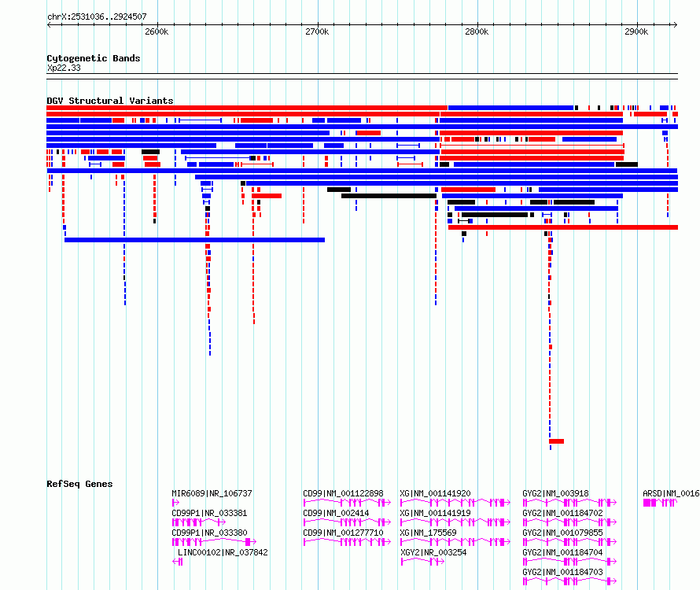The image size is (700, 590).
Task: Open the ARSD gene label at right edge
Action: [x=671, y=493]
